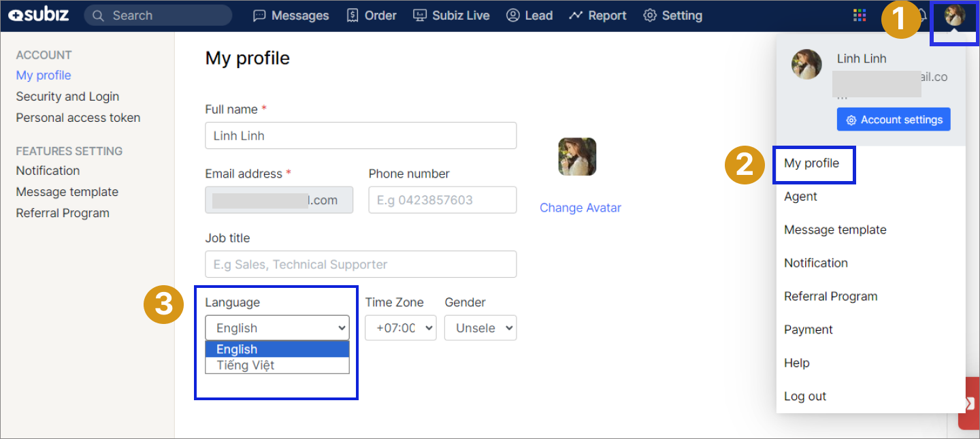Image resolution: width=980 pixels, height=439 pixels.
Task: Open user avatar menu in top bar
Action: [x=955, y=16]
